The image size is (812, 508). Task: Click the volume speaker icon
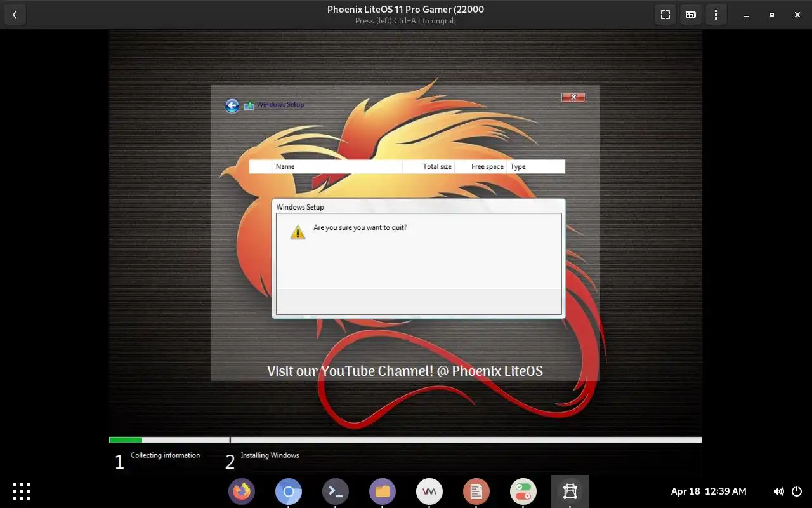(778, 491)
